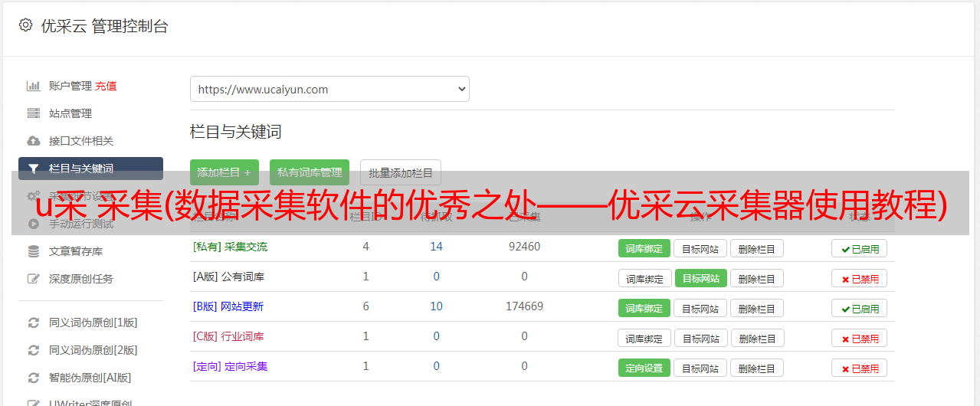Click 词库绑定 in the 采集交流 row
This screenshot has width=980, height=406.
pos(644,248)
